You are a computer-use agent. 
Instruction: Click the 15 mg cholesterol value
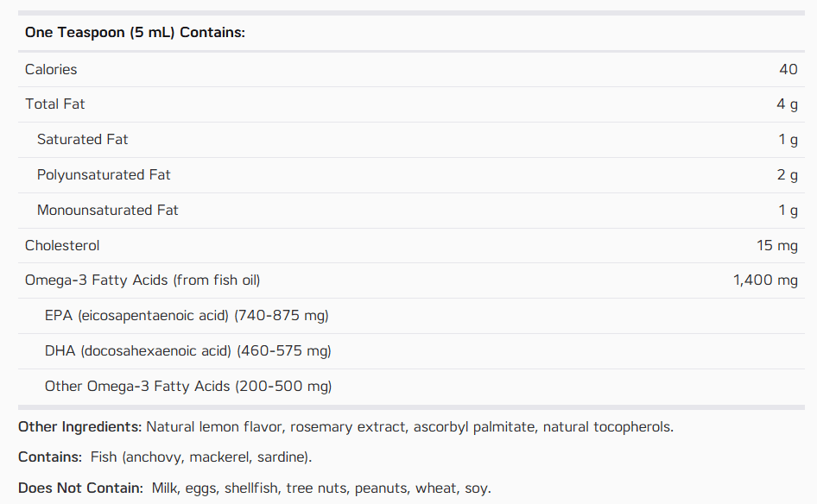[777, 245]
